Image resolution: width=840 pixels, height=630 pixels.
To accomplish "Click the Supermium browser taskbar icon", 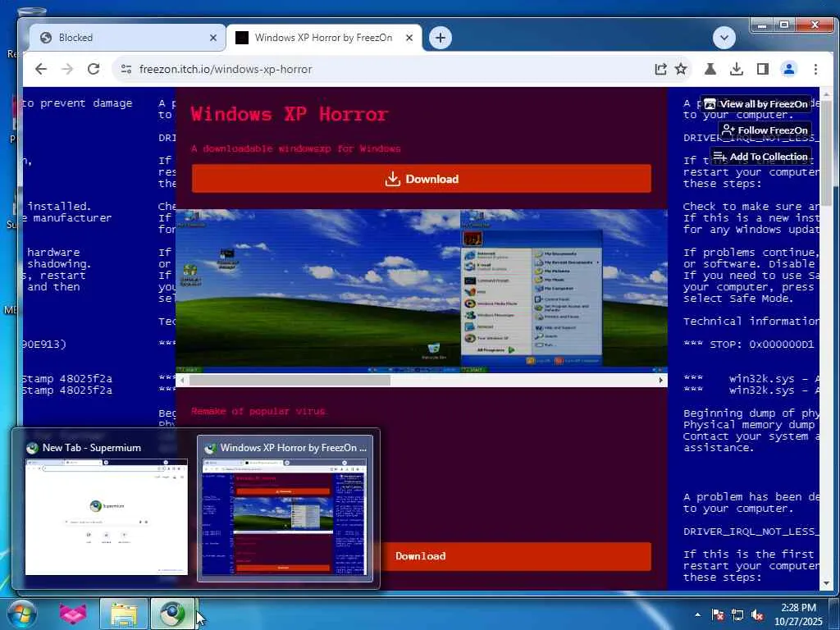I will [172, 614].
